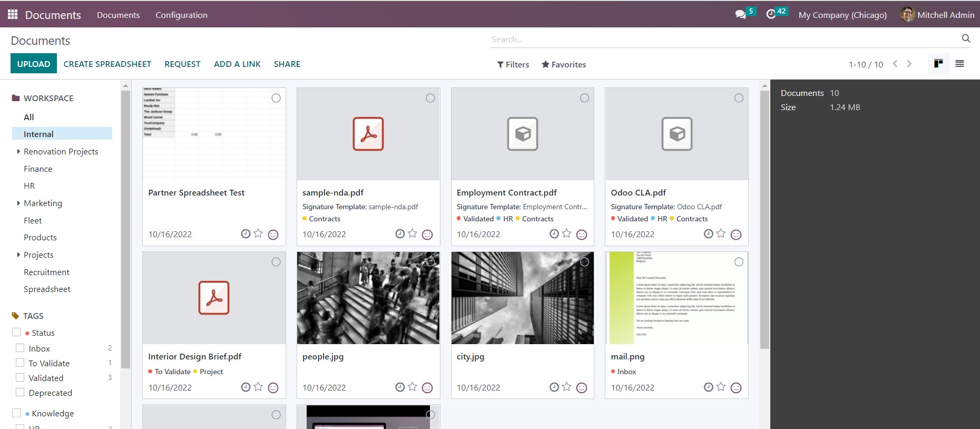The height and width of the screenshot is (429, 980).
Task: Select the HR workspace
Action: point(30,186)
